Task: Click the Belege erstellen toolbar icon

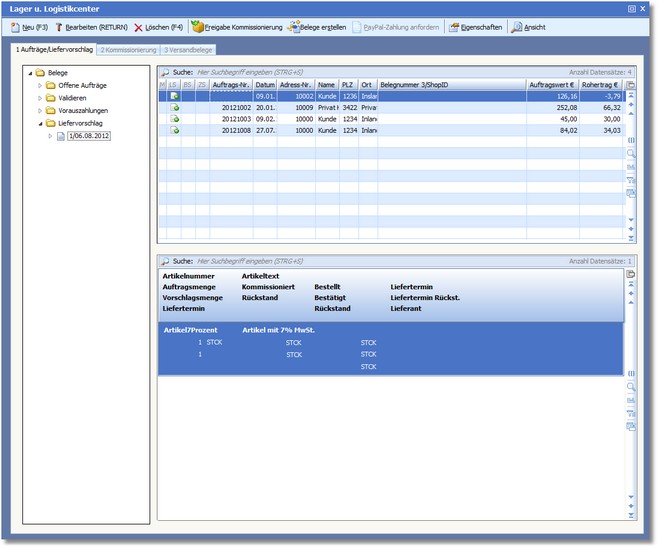Action: pos(293,27)
